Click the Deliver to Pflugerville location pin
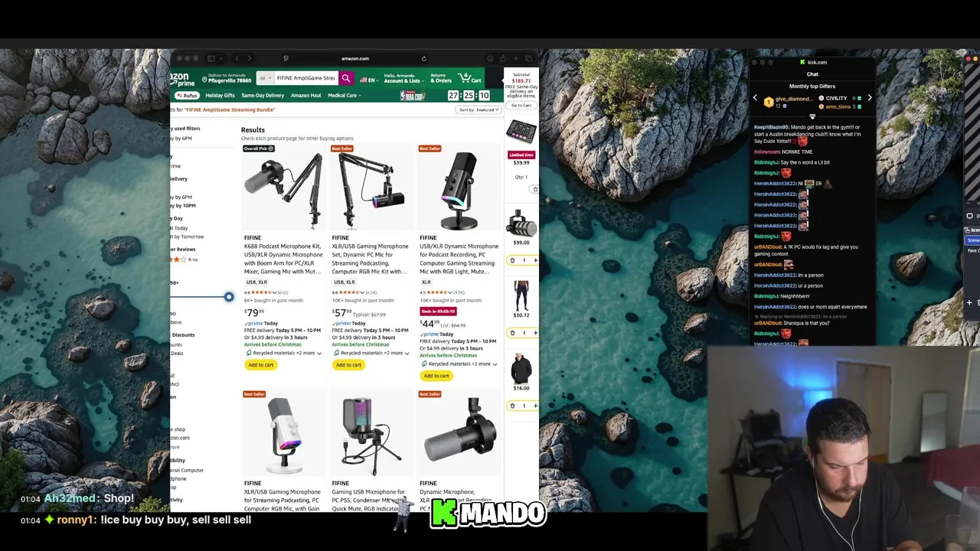980x551 pixels. 204,78
